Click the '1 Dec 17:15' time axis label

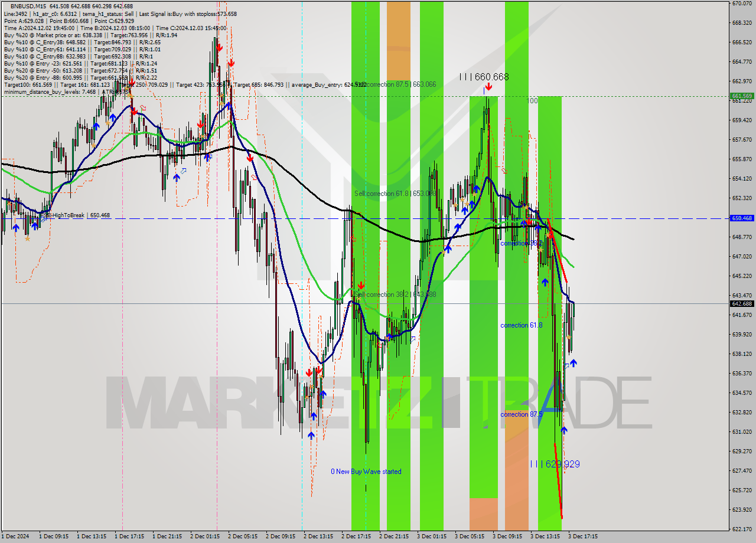129,537
